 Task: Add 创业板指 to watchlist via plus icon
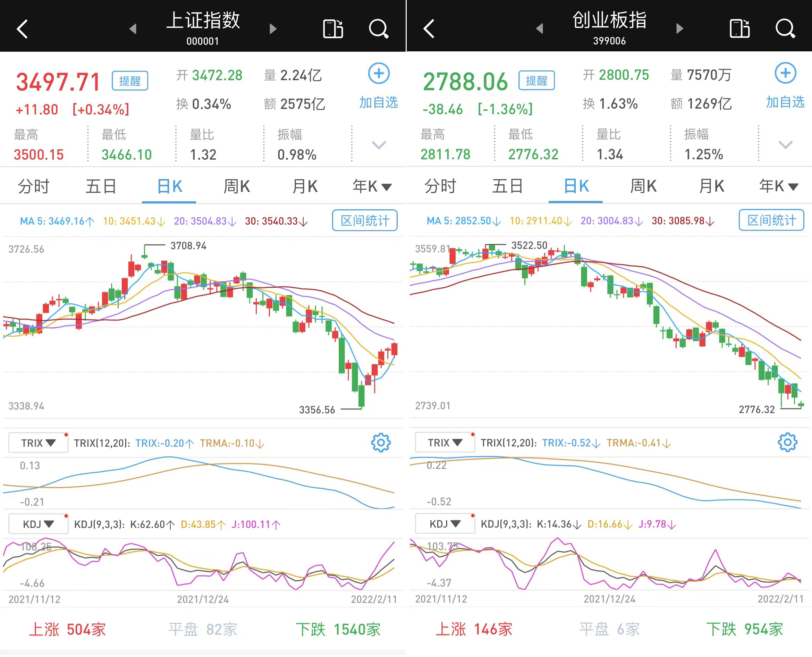(x=785, y=74)
